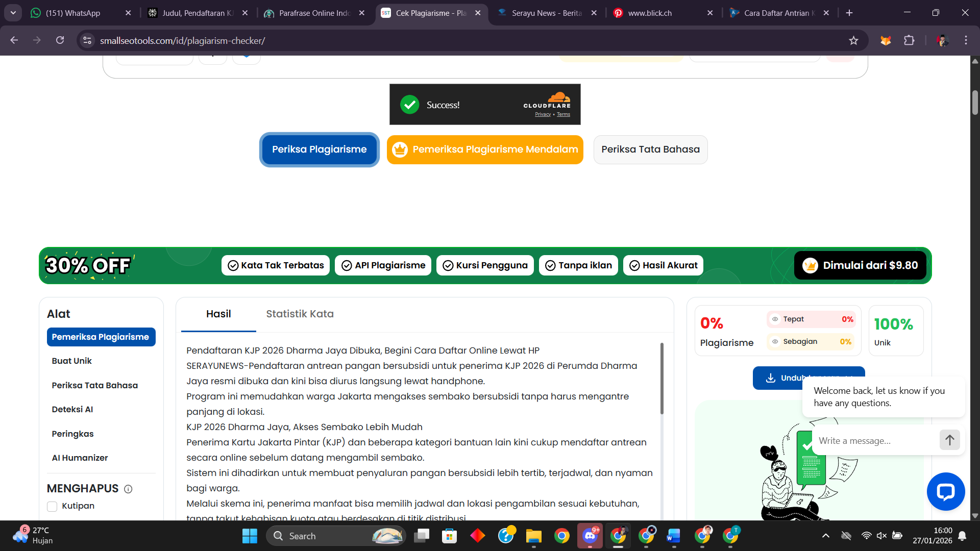Open the blue live chat bubble
Image resolution: width=980 pixels, height=551 pixels.
point(945,491)
